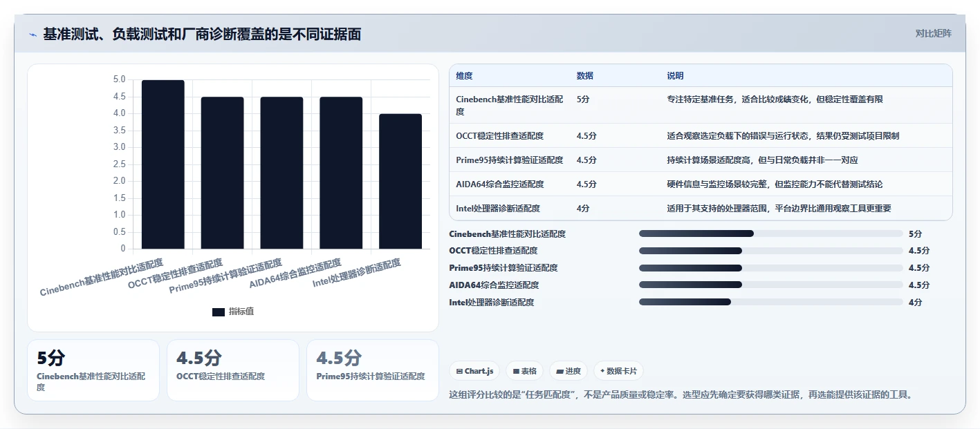Click the Intel处理器诊断 label beside its progress bar
This screenshot has height=429, width=980.
click(x=492, y=302)
